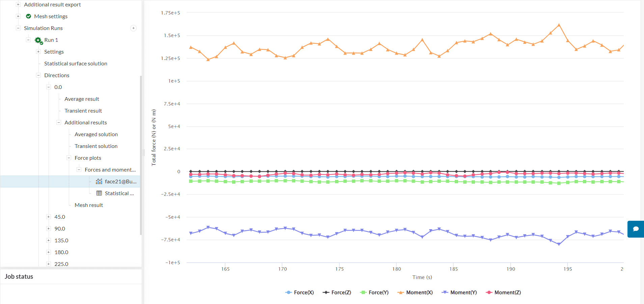Collapse the Simulation Runs section
Viewport: 644px width, 304px height.
[x=18, y=28]
